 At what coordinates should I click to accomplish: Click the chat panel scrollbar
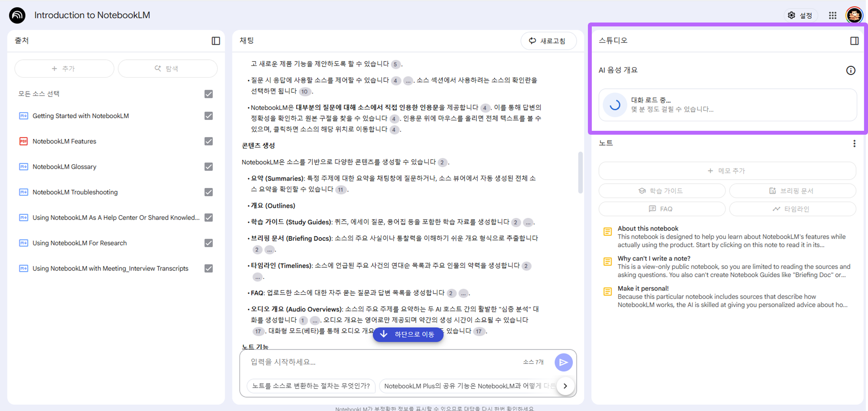580,172
